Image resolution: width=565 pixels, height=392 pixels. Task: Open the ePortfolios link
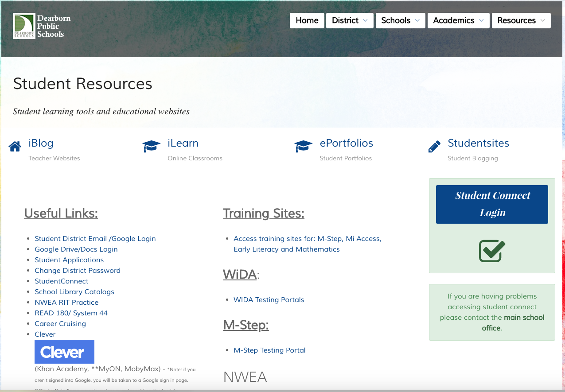pyautogui.click(x=347, y=143)
